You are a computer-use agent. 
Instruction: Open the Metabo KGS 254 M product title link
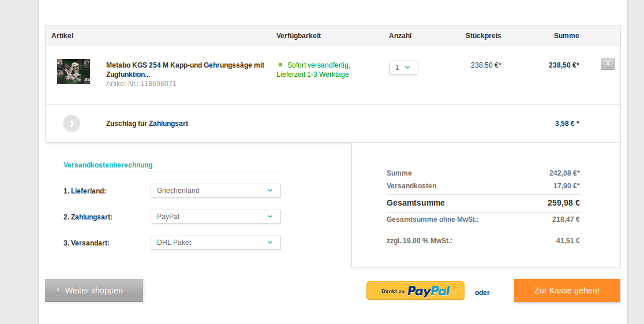click(x=185, y=69)
